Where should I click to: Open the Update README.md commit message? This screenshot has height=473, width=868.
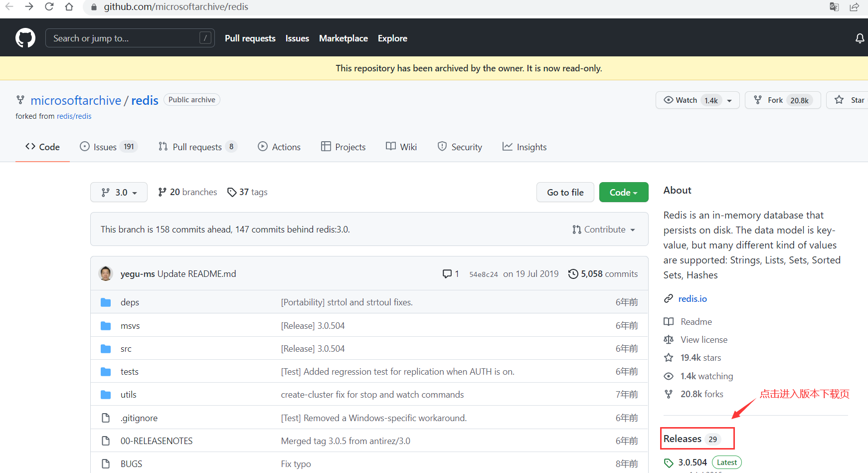click(197, 274)
